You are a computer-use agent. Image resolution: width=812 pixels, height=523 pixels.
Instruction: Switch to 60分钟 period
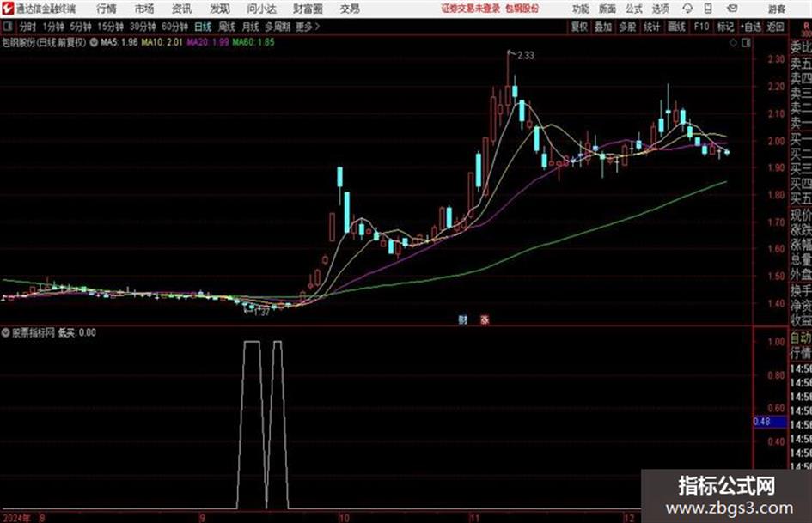[x=174, y=27]
